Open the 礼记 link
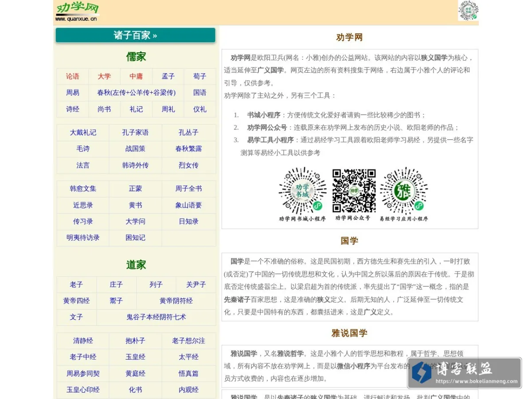The height and width of the screenshot is (399, 532). pyautogui.click(x=136, y=109)
